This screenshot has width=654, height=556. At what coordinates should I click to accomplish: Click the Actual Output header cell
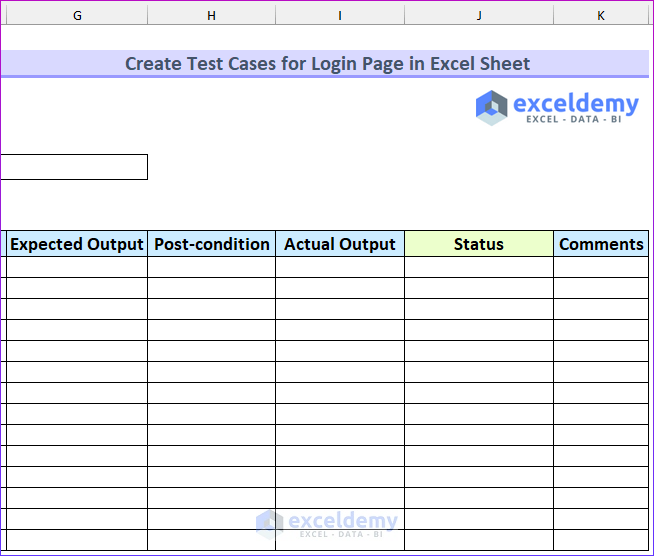point(340,244)
